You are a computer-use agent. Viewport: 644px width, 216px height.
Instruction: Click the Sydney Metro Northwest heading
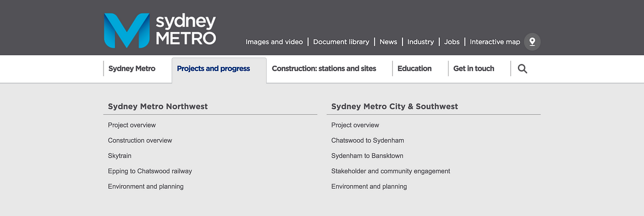tap(158, 106)
